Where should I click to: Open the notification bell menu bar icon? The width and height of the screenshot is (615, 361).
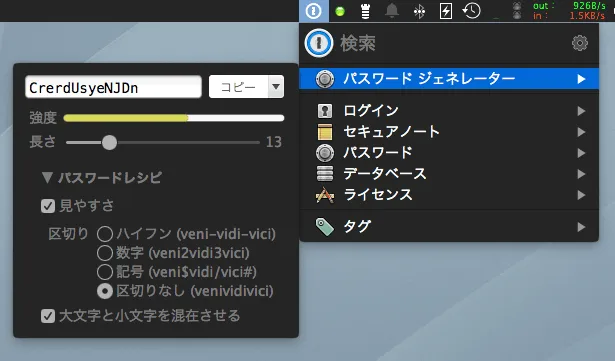click(392, 11)
